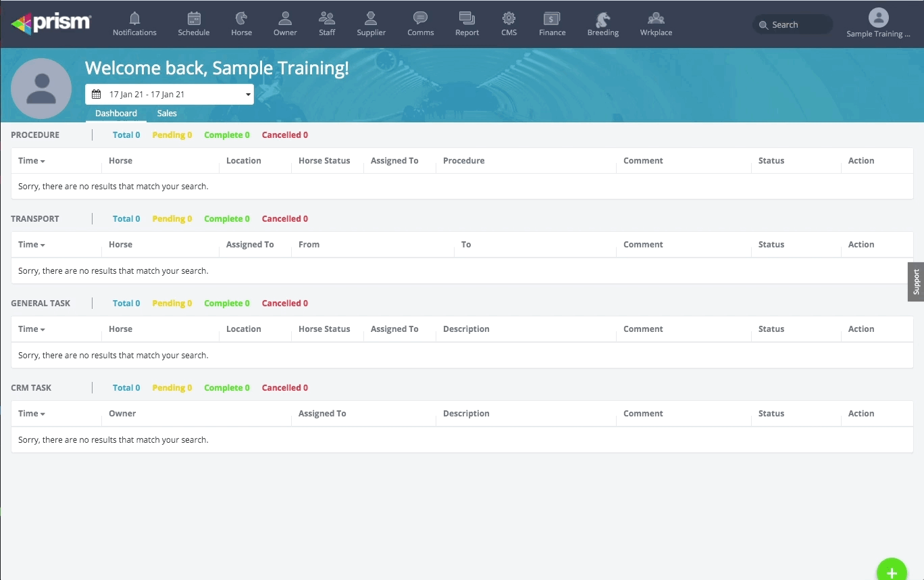Filter General Task by Complete 0
The height and width of the screenshot is (580, 924).
[227, 304]
